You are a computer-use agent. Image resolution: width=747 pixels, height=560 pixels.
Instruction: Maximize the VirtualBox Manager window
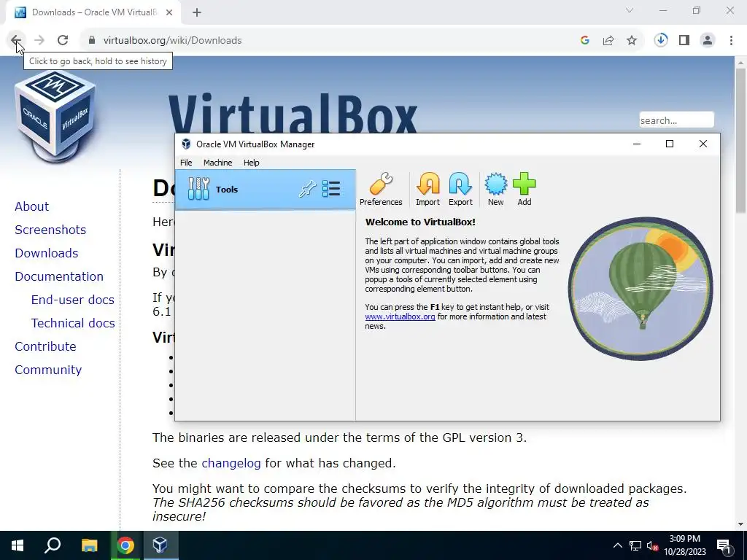pyautogui.click(x=670, y=144)
